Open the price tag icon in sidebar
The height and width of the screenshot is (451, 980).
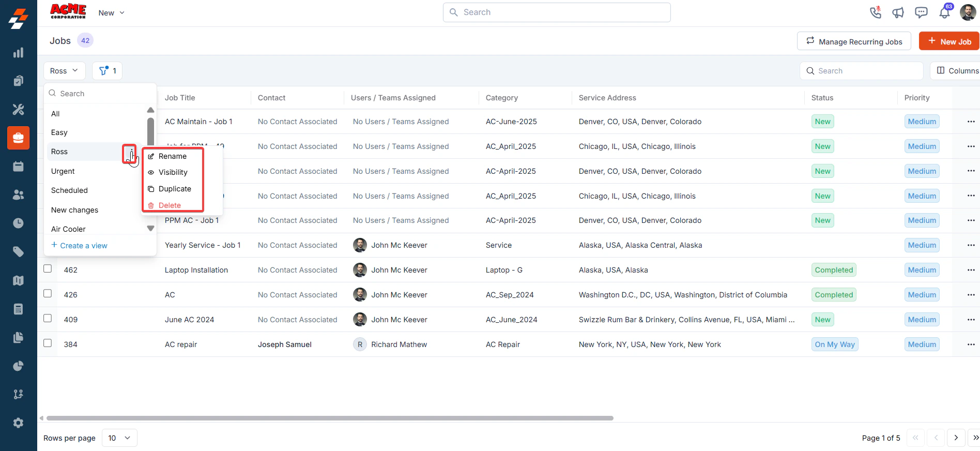(18, 252)
